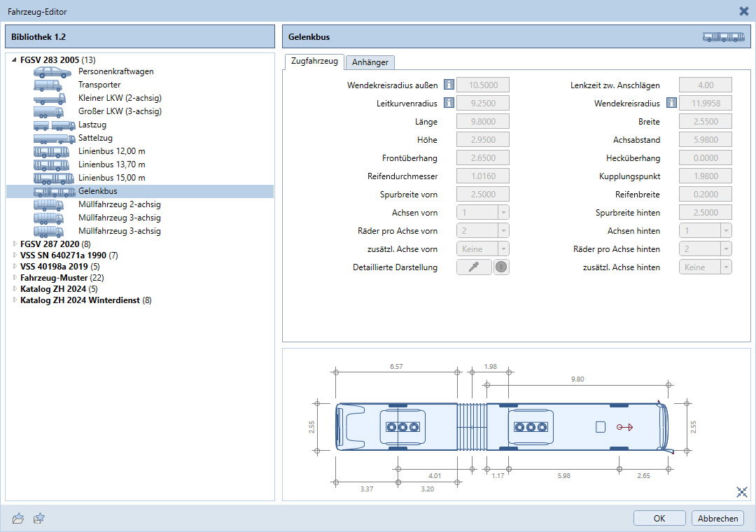Viewport: 756px width, 532px height.
Task: Save library via disk-star icon
Action: tap(40, 518)
